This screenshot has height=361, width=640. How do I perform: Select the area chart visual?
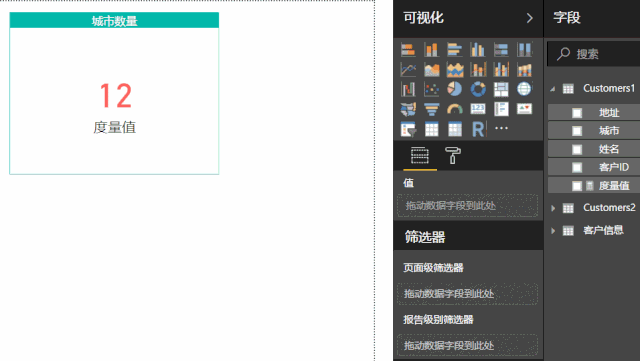(x=431, y=69)
